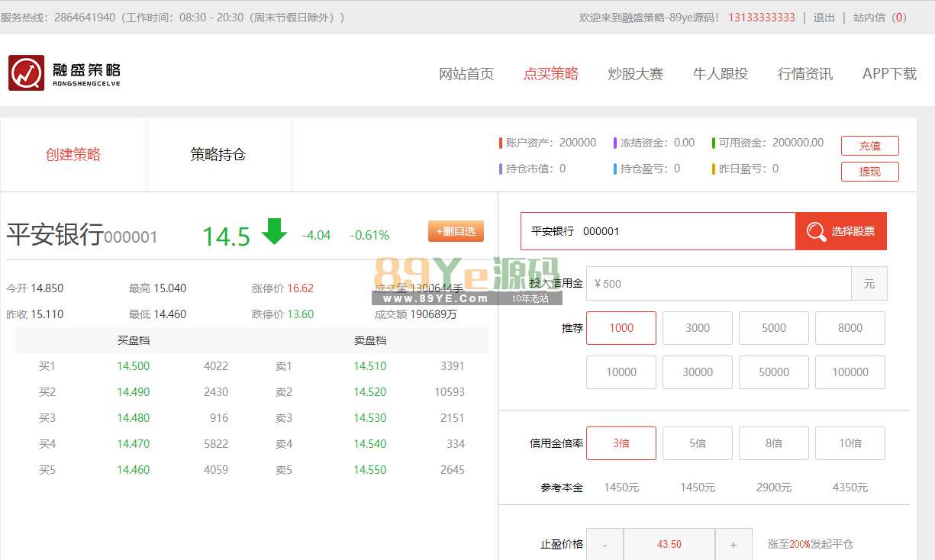Click the 卖1 price 14.510
935x560 pixels.
coord(370,366)
